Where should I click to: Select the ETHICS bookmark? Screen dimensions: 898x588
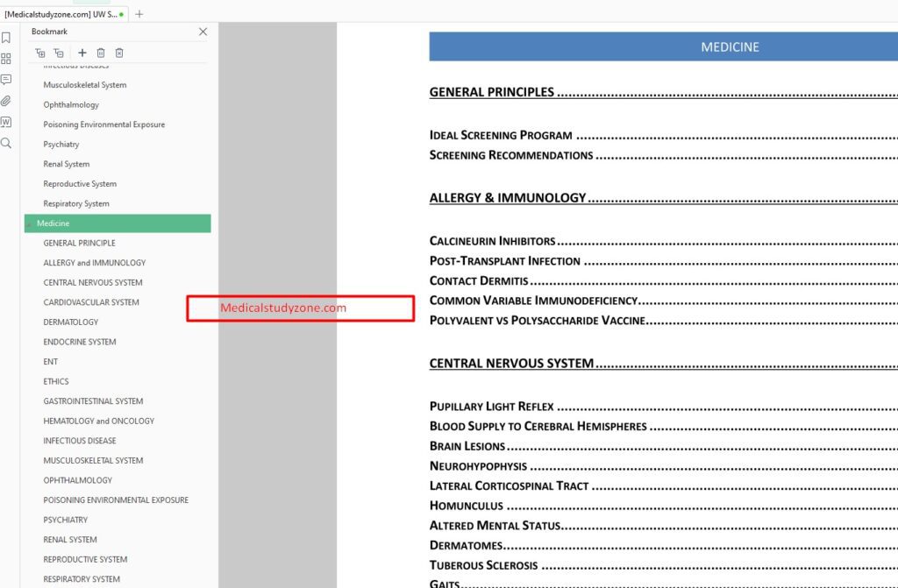point(55,381)
